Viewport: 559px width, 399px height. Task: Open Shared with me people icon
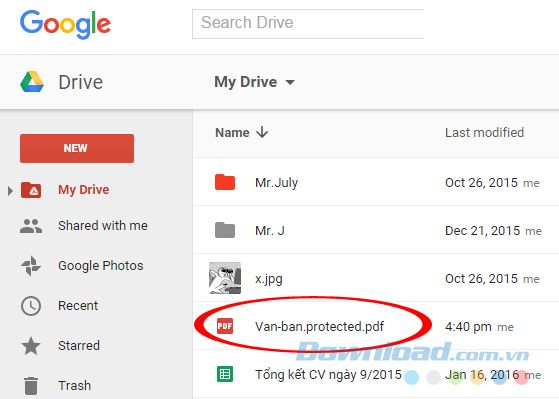[31, 226]
